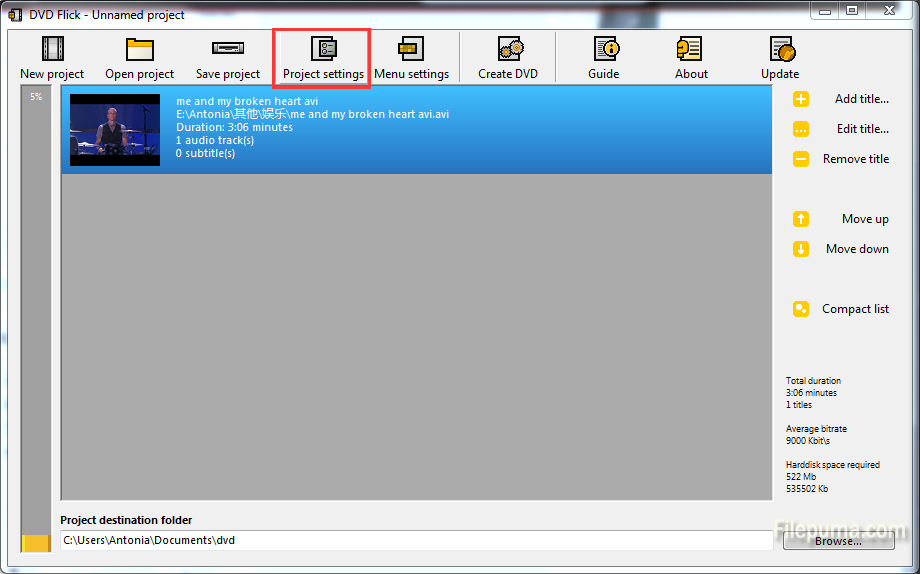Switch to Compact list view
The height and width of the screenshot is (574, 920).
click(x=854, y=309)
